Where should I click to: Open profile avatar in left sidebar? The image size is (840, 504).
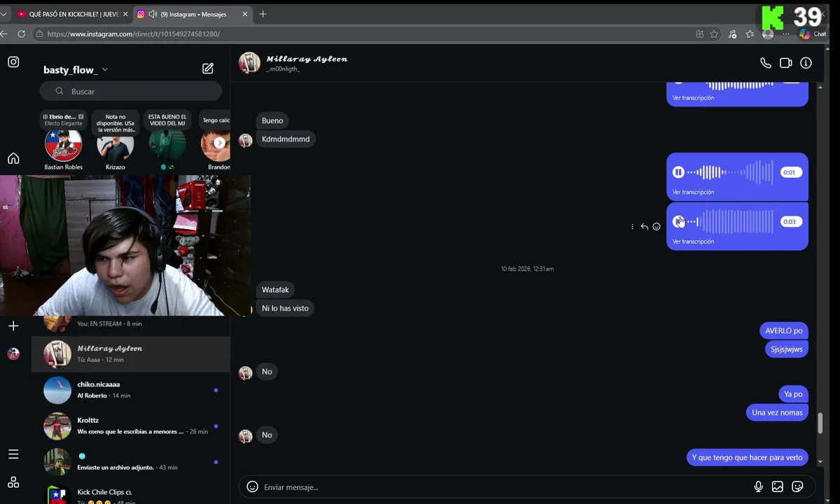click(13, 353)
